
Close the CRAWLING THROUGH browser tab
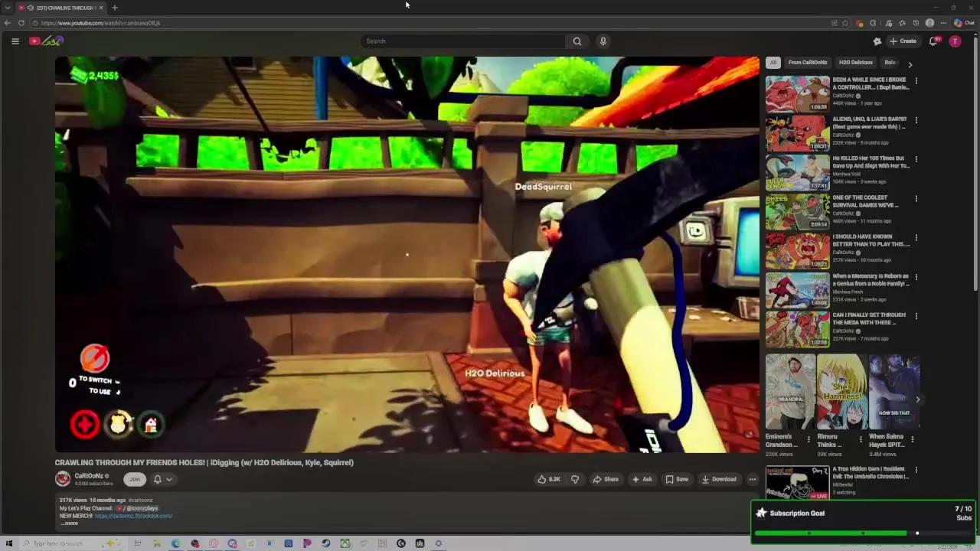click(100, 8)
